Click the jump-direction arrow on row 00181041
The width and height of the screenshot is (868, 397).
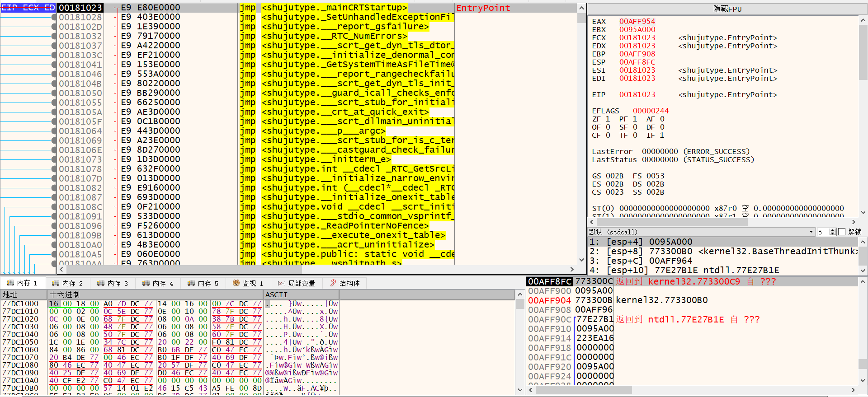tap(115, 65)
